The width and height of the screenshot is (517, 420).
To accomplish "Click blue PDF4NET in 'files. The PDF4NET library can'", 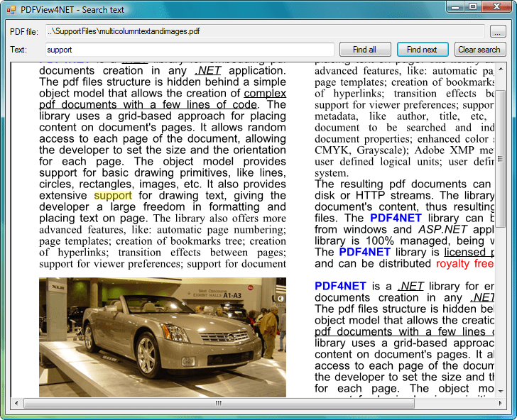I will 396,218.
